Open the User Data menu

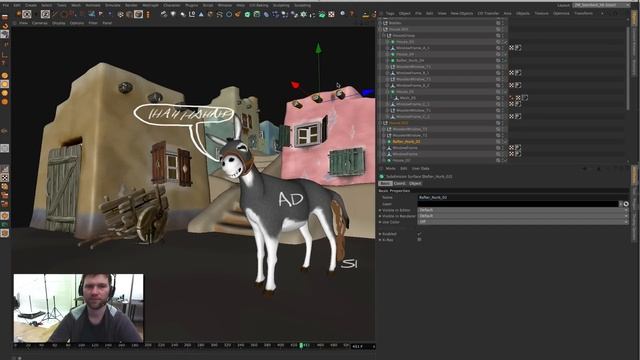tap(420, 169)
